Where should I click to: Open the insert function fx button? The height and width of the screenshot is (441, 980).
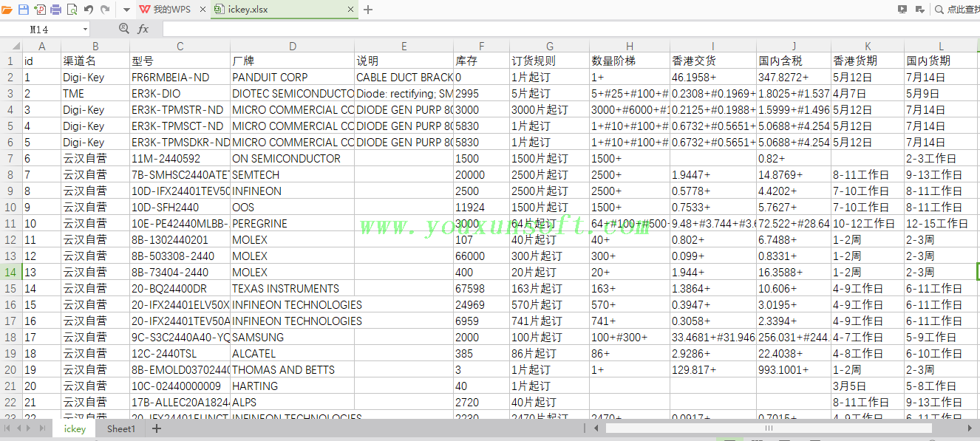[x=143, y=29]
